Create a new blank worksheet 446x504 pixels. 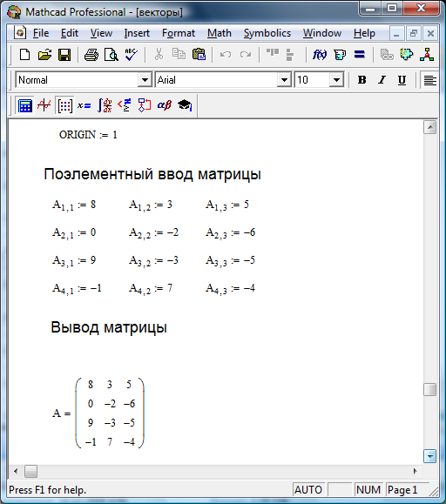24,55
